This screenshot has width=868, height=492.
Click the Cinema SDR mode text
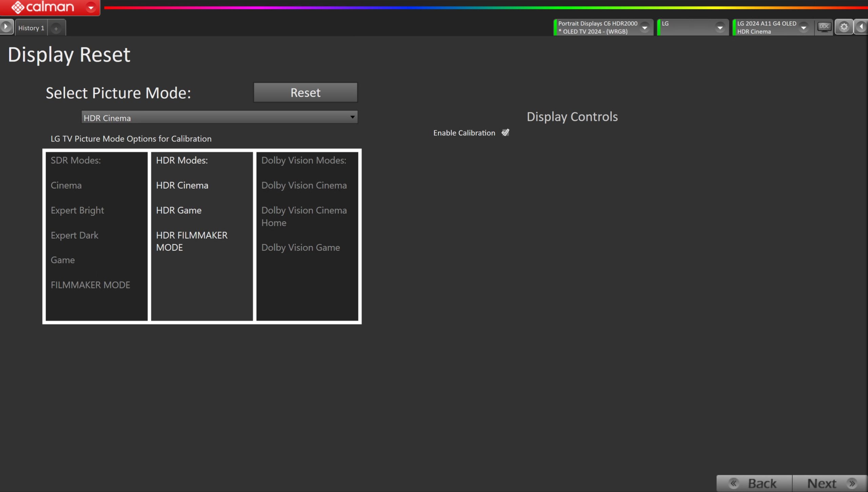66,186
